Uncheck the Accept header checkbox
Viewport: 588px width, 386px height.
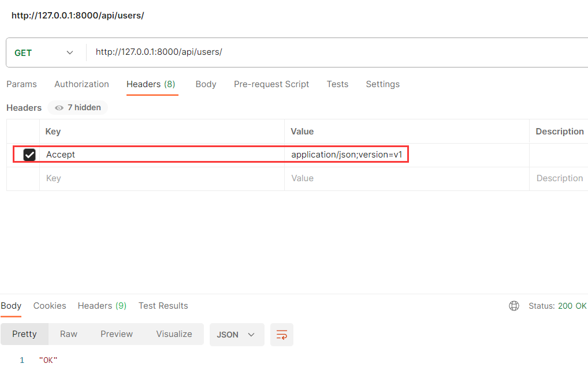[29, 155]
